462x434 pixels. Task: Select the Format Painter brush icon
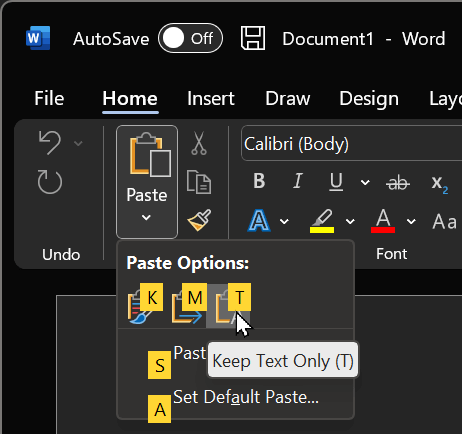[x=199, y=220]
